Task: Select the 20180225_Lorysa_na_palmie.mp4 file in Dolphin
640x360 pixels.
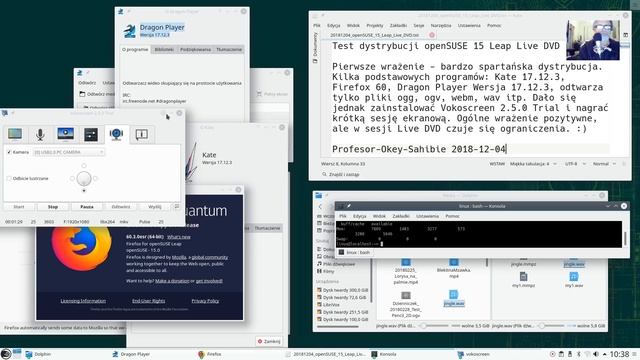Action: [406, 271]
